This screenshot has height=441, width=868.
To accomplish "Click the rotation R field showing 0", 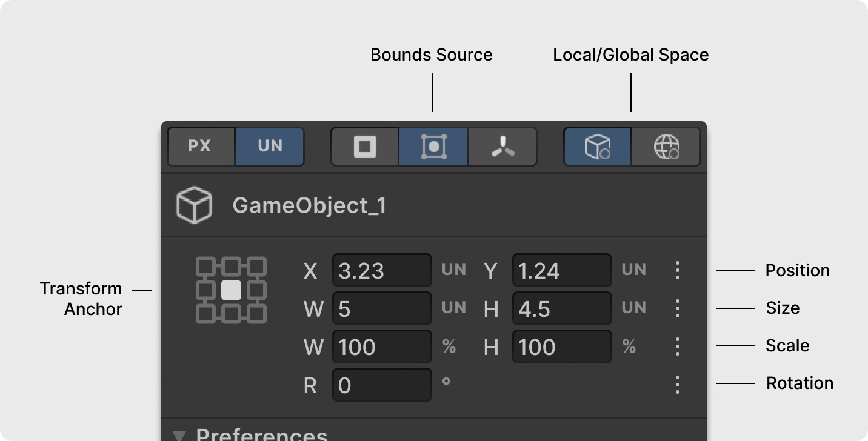I will [382, 385].
